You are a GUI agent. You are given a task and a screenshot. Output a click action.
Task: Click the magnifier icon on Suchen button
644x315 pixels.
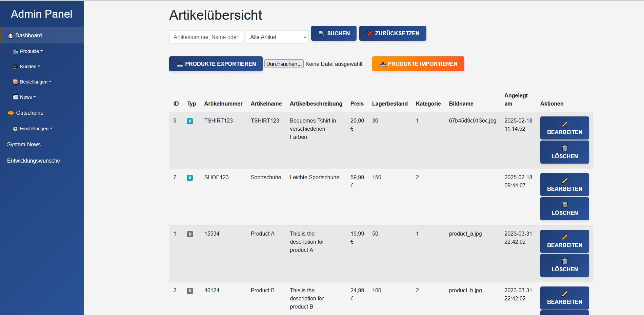(322, 33)
